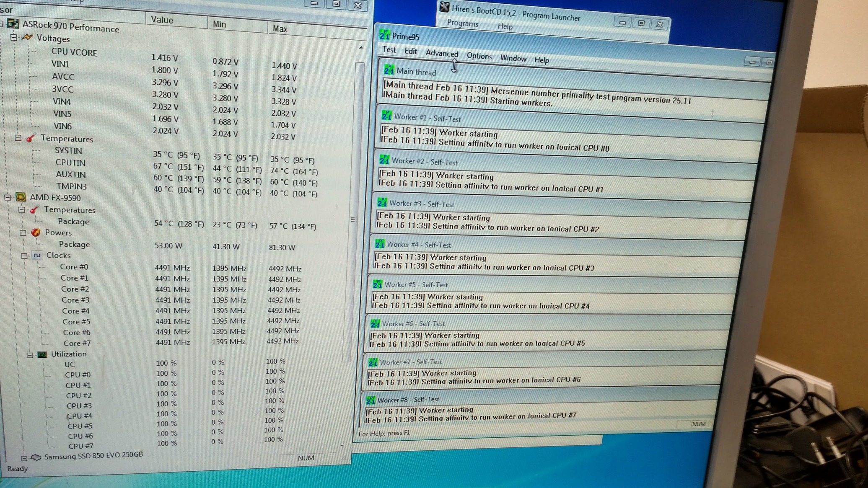The width and height of the screenshot is (868, 488).
Task: Collapse the AMD FX-9590 tree node
Action: tap(8, 197)
